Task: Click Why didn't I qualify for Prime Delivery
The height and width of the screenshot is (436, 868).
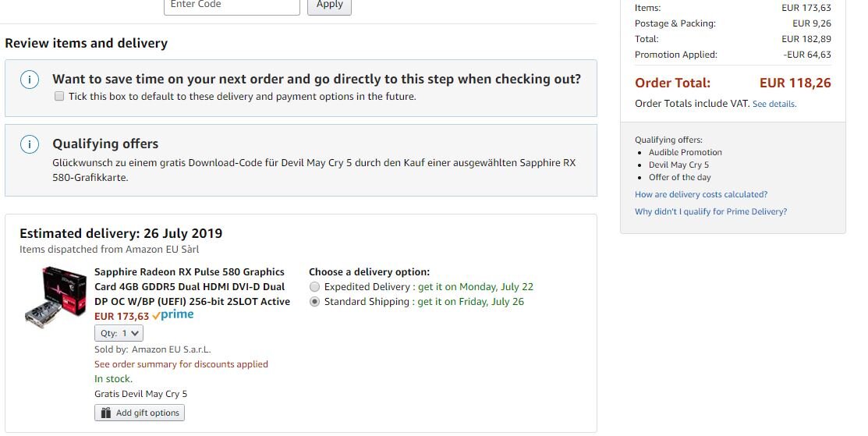Action: click(x=710, y=211)
